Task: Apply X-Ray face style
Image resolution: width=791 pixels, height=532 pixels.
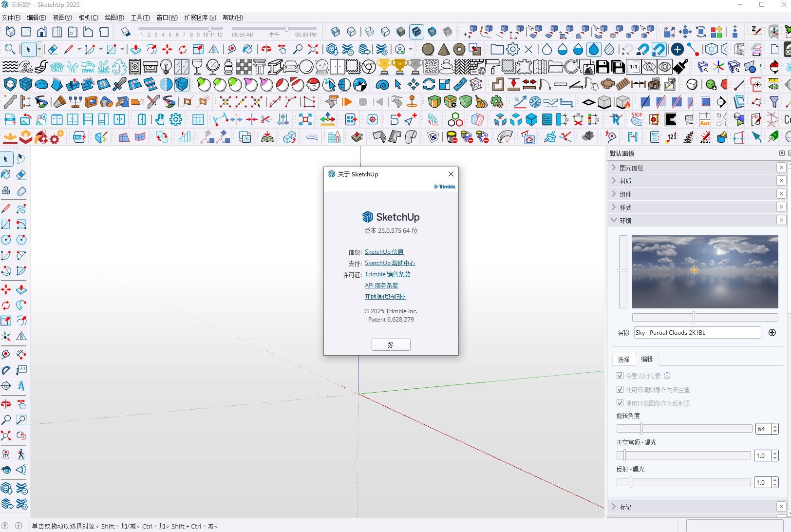Action: (x=336, y=32)
